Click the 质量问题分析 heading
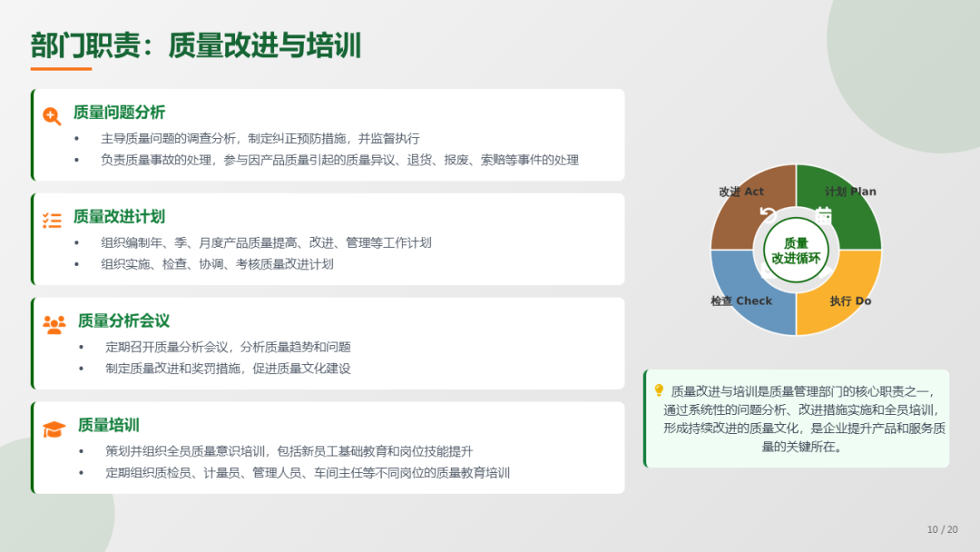The height and width of the screenshot is (552, 980). (119, 113)
